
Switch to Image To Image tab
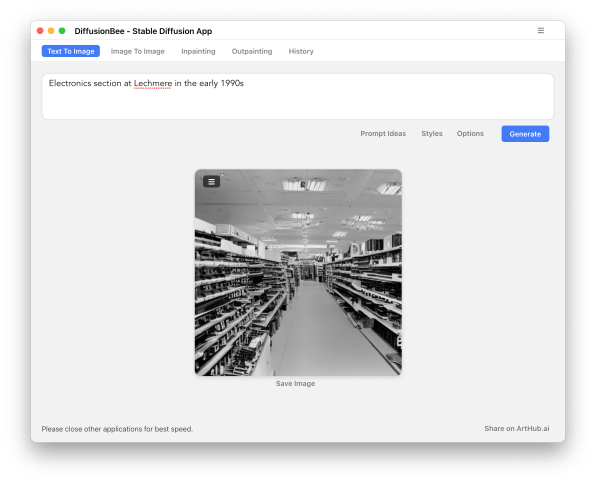pos(138,51)
